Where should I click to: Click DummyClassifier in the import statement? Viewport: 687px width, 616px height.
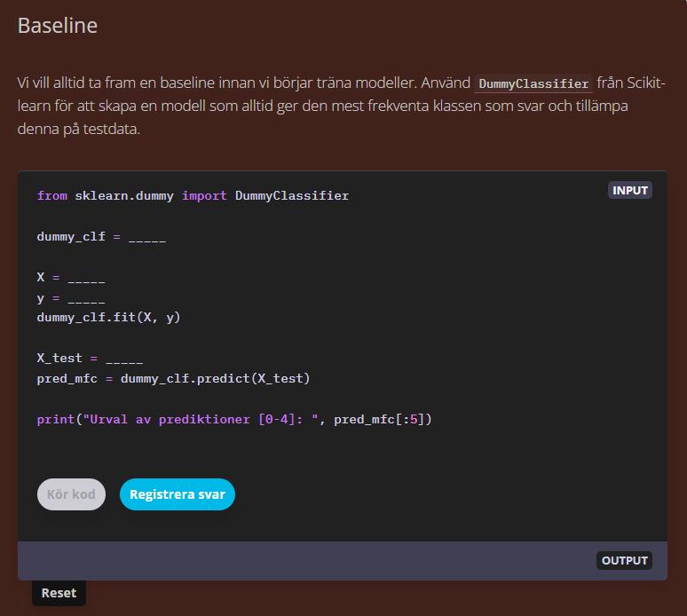point(292,195)
